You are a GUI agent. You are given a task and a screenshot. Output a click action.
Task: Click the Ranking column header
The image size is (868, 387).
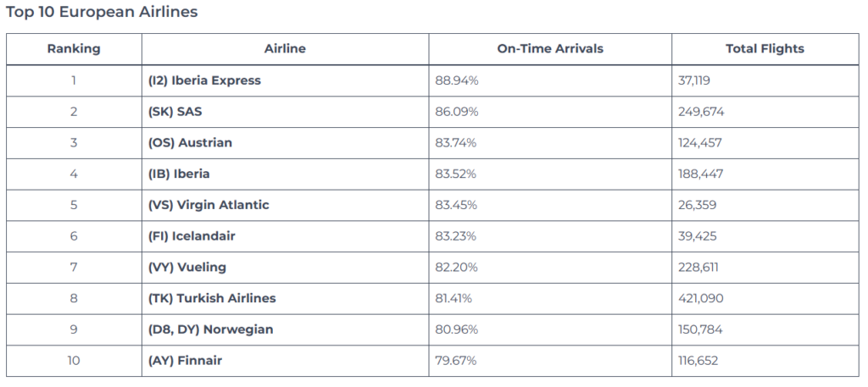click(74, 49)
